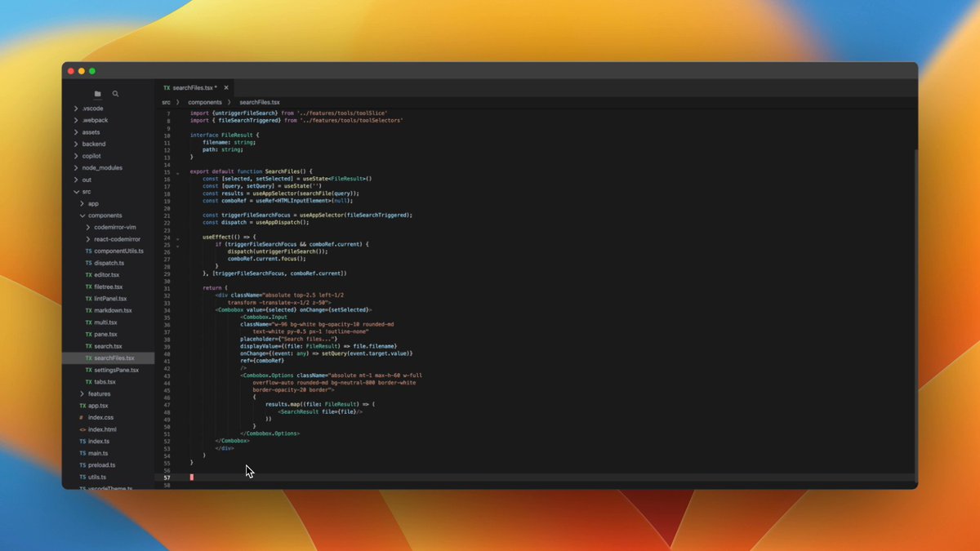Collapse the components folder
This screenshot has width=980, height=551.
[x=82, y=216]
